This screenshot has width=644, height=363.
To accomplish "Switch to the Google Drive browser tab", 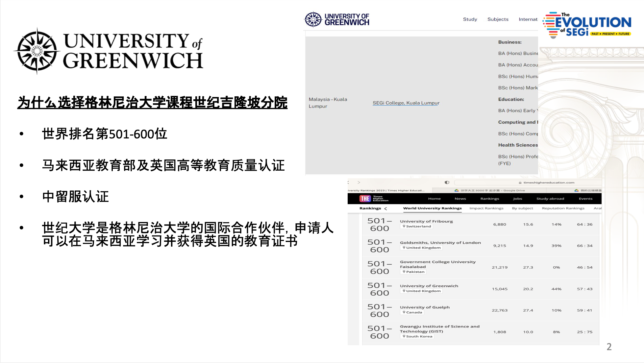I will 490,190.
